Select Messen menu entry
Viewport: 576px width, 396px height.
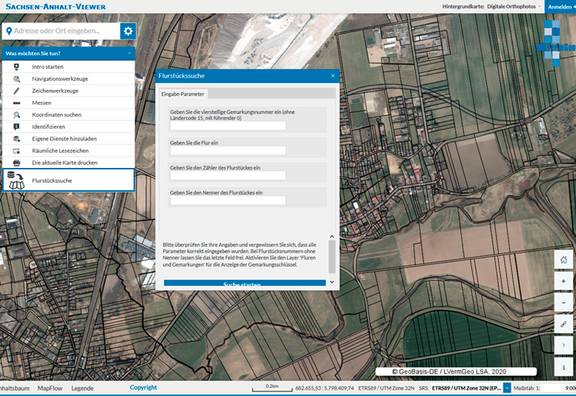tap(69, 103)
